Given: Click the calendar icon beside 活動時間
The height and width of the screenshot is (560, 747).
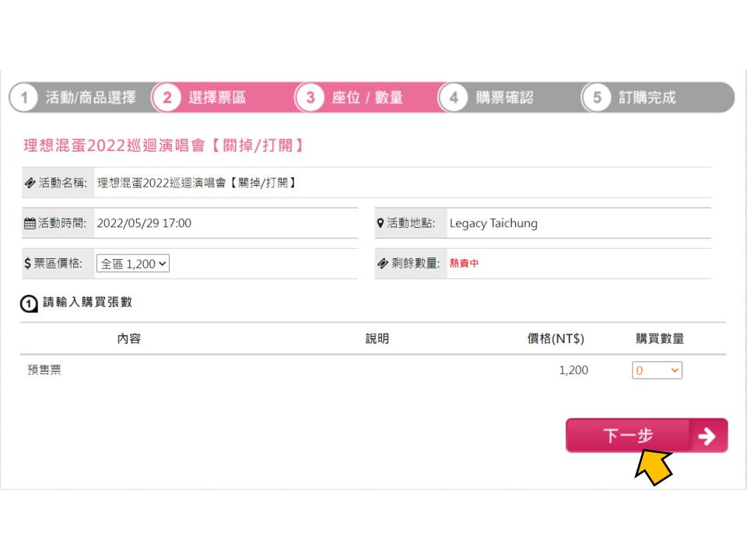Looking at the screenshot, I should (x=30, y=223).
